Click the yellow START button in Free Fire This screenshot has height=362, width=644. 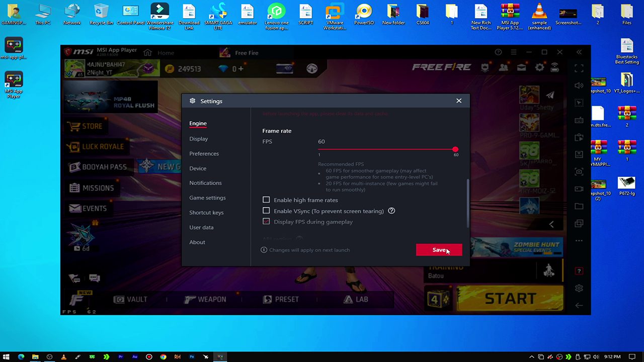[510, 299]
